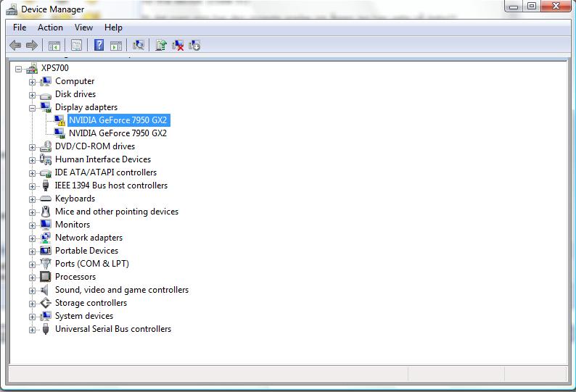Open the Action menu
This screenshot has width=576, height=392.
(x=50, y=28)
